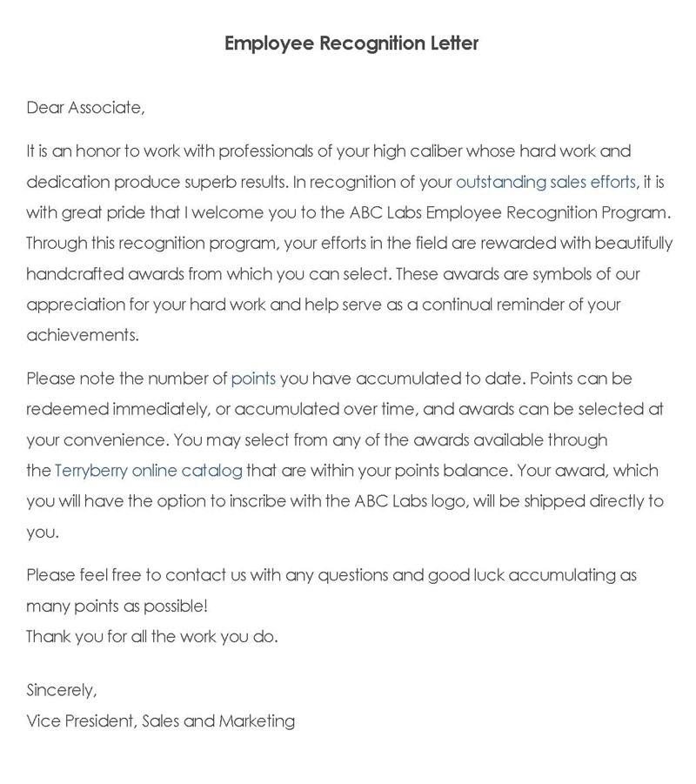Click "Thank you for all the work you do."

152,636
